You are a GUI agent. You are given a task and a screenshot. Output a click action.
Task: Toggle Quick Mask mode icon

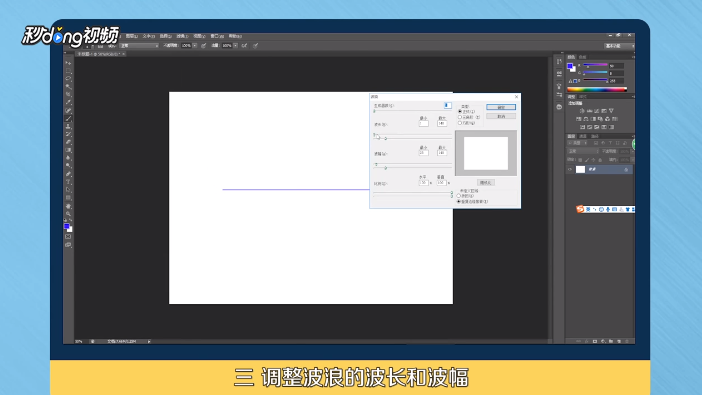[x=68, y=236]
